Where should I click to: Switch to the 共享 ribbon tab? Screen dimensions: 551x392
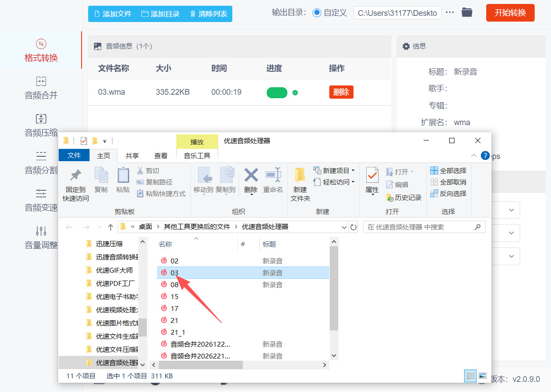coord(132,155)
